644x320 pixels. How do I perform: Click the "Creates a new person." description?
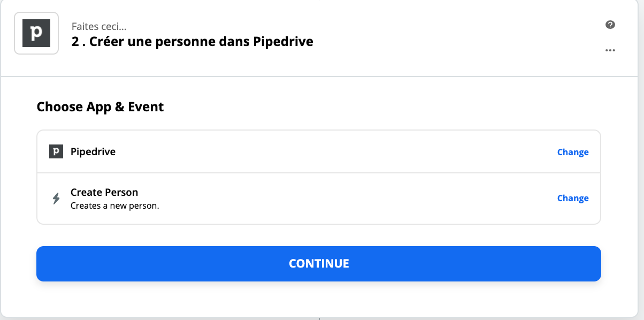coord(115,205)
